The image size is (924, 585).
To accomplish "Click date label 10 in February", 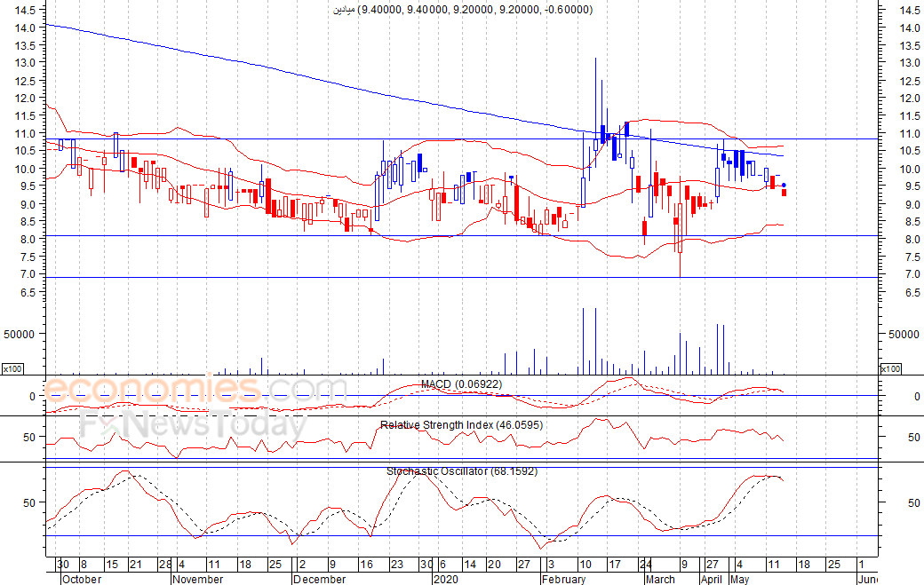I will point(585,565).
